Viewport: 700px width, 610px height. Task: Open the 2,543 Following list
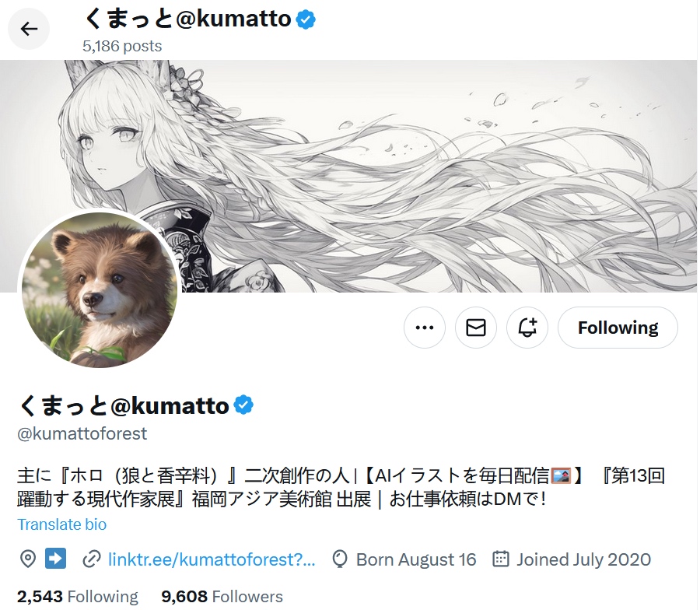78,597
